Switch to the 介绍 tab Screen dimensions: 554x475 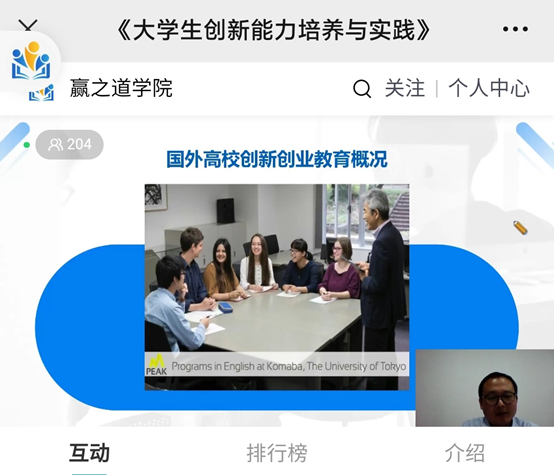click(x=465, y=453)
